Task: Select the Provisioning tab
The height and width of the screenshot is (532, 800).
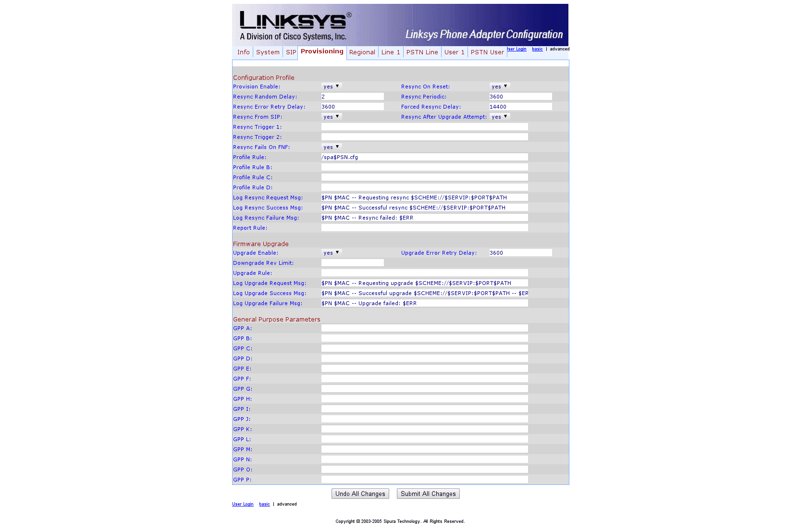Action: [322, 52]
